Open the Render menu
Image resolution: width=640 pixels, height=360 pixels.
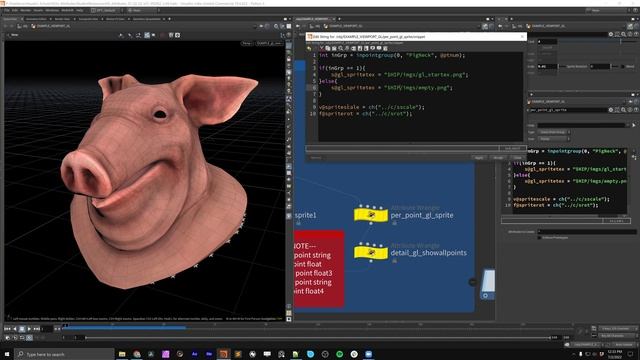pyautogui.click(x=25, y=10)
